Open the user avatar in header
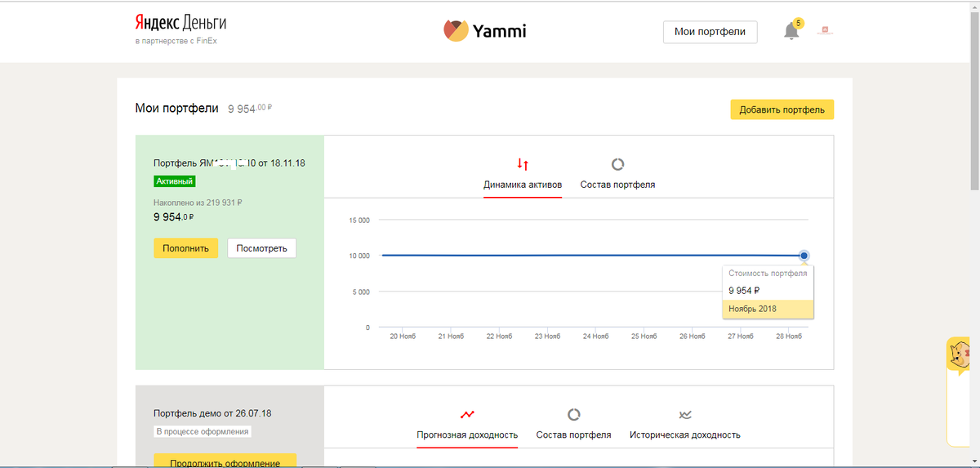This screenshot has height=468, width=980. point(824,31)
